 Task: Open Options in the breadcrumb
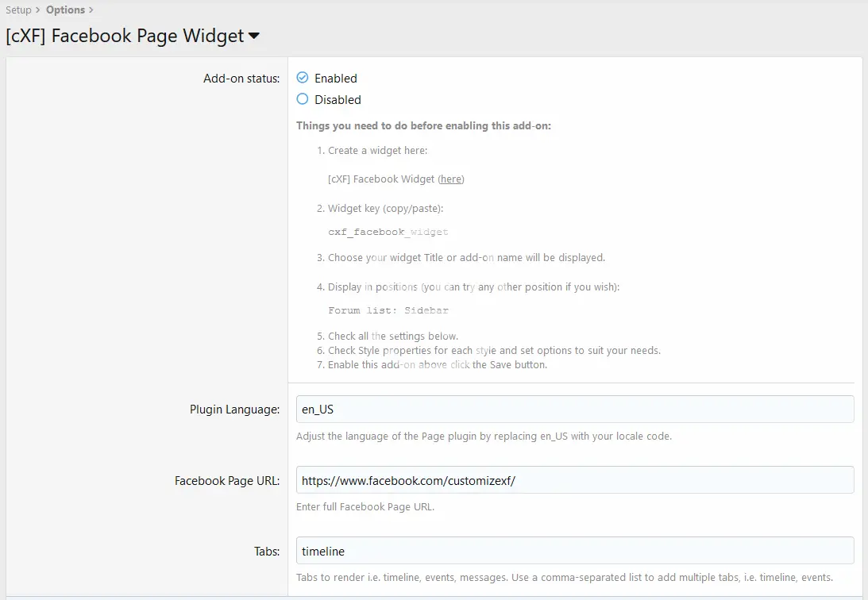(65, 10)
